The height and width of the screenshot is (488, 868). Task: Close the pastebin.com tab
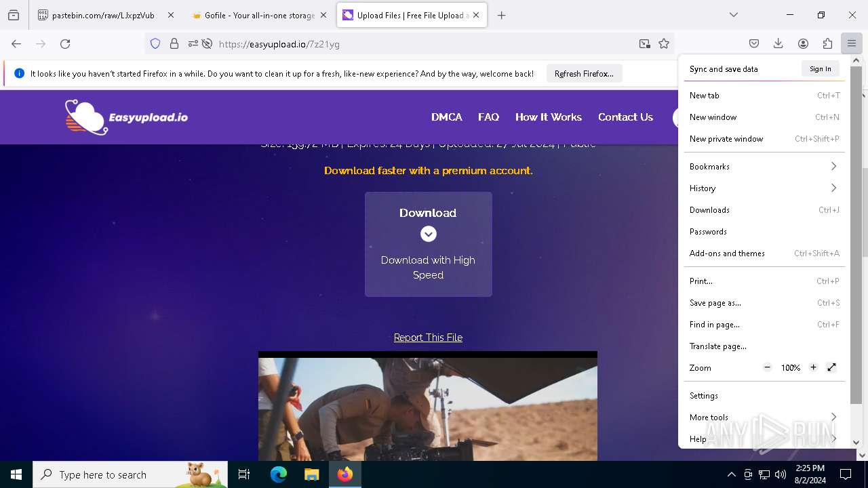tap(170, 15)
